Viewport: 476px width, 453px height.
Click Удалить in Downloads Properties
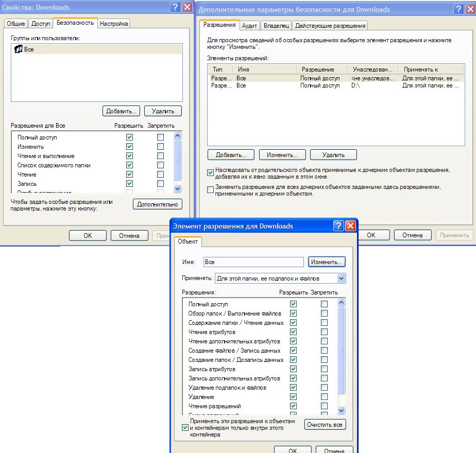[x=163, y=111]
